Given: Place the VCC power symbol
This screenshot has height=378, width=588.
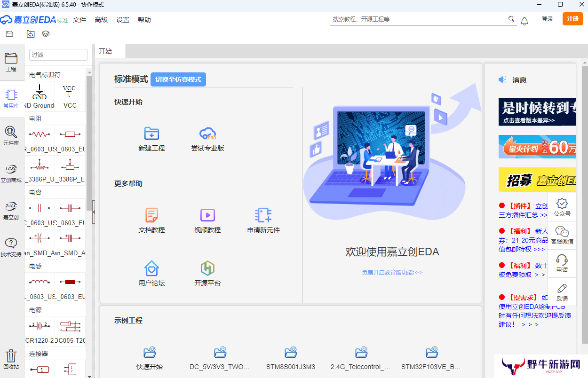Looking at the screenshot, I should tap(70, 96).
